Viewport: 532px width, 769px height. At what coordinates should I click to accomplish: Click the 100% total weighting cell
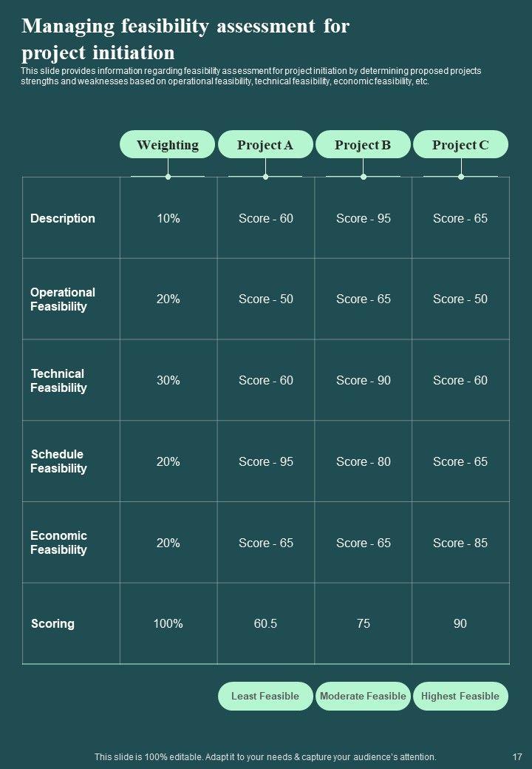168,624
